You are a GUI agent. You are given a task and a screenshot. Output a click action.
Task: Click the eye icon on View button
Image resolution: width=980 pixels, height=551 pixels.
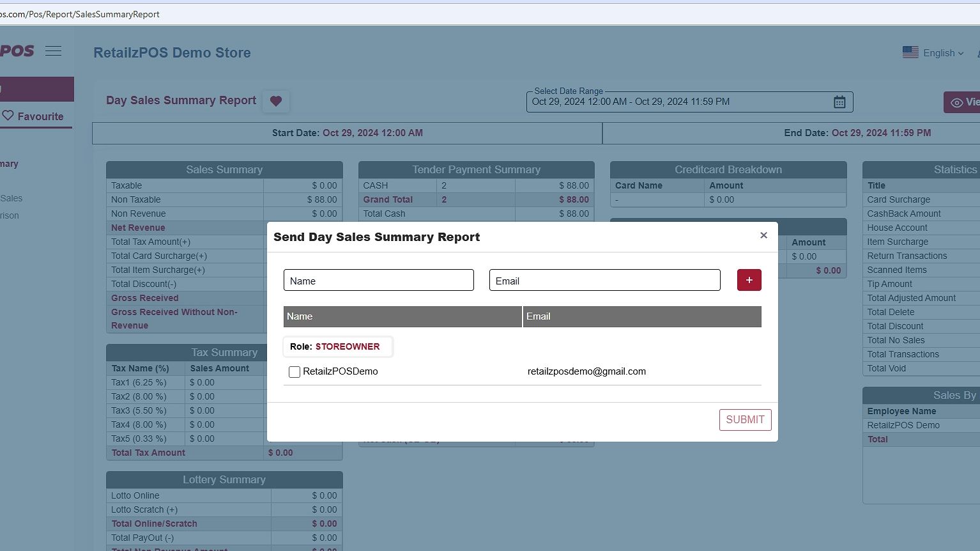coord(956,102)
